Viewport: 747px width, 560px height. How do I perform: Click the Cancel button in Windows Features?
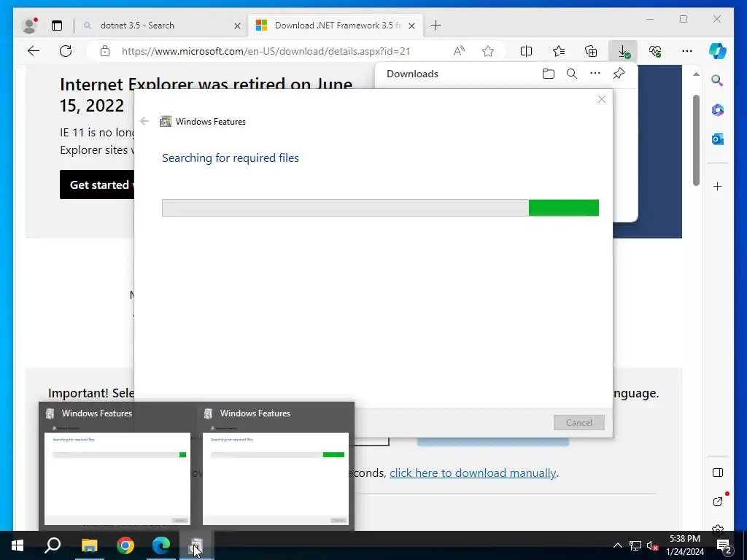pos(578,422)
